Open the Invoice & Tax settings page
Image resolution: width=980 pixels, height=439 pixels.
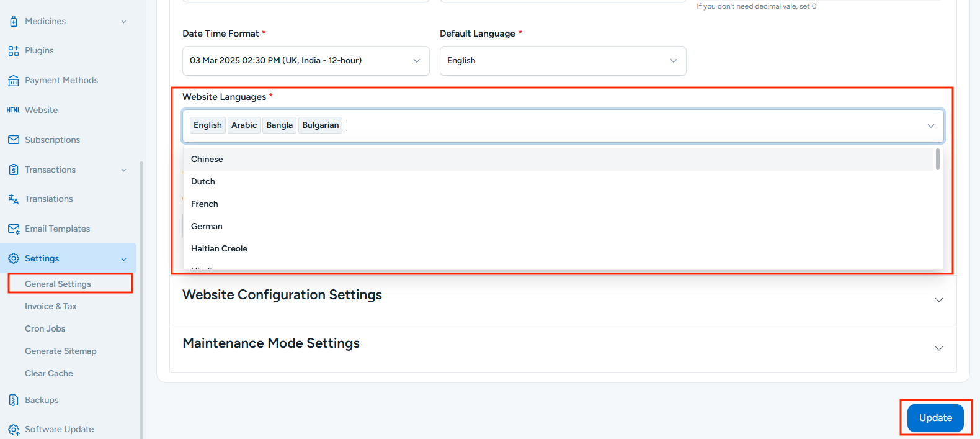tap(51, 307)
